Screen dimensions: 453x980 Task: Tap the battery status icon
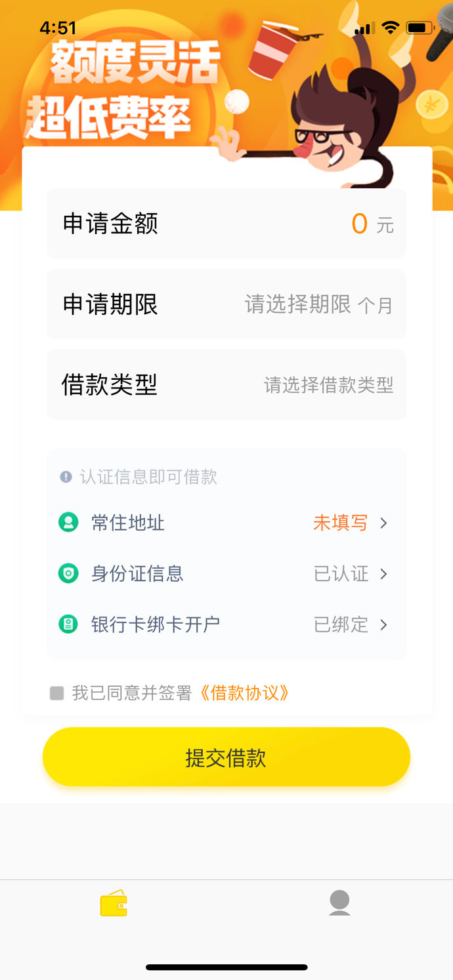(420, 28)
